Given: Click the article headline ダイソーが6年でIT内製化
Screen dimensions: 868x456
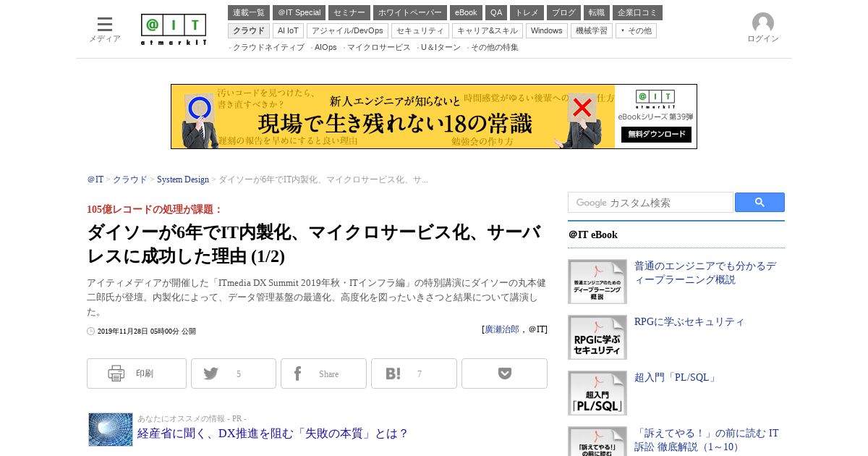Looking at the screenshot, I should 314,245.
